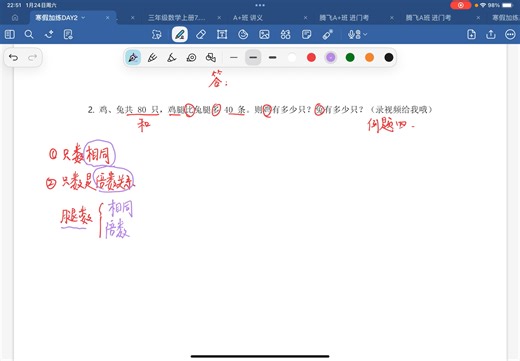The image size is (520, 361).
Task: Pick the red pen color
Action: tap(311, 58)
